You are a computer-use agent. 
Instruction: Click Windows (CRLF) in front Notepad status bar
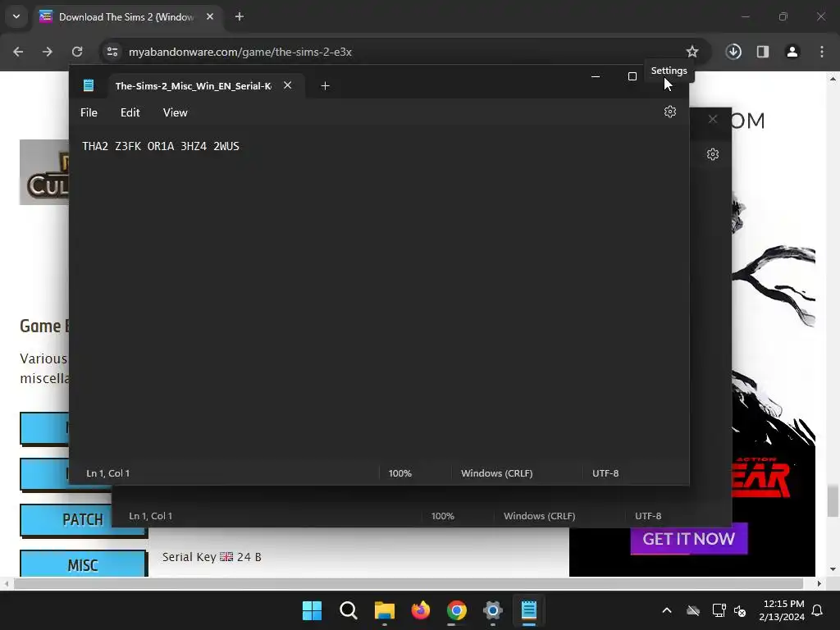pyautogui.click(x=496, y=473)
